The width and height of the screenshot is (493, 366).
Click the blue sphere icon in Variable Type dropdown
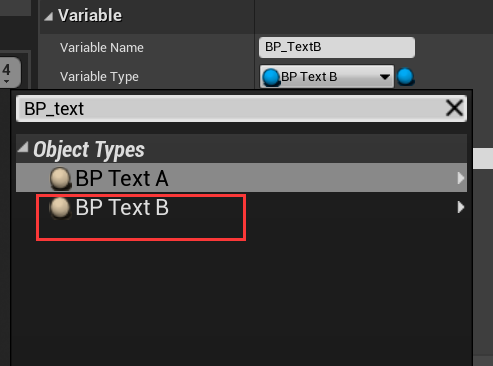click(x=271, y=77)
